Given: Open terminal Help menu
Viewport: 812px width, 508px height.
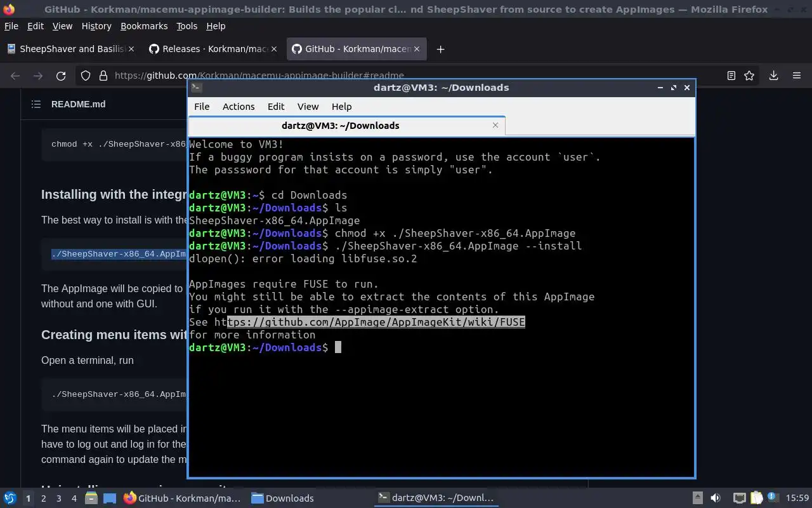Looking at the screenshot, I should (341, 107).
